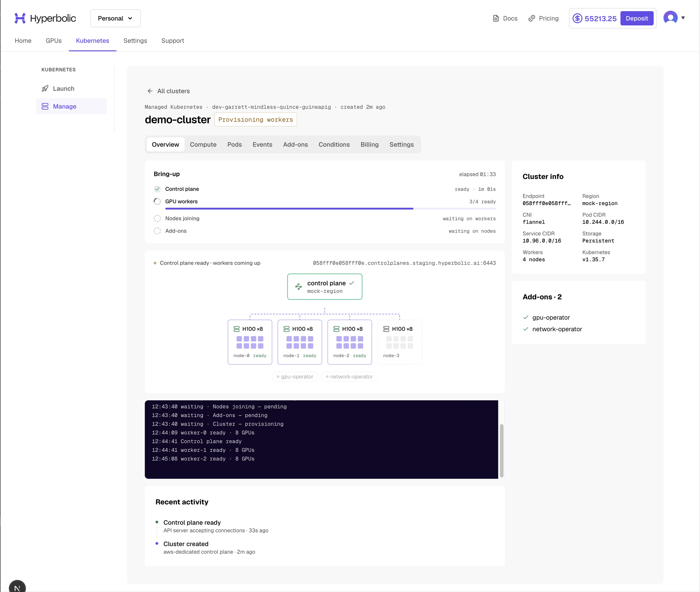Image resolution: width=700 pixels, height=592 pixels.
Task: Click the gpu-operator checkmark in Add-ons panel
Action: [x=526, y=318]
